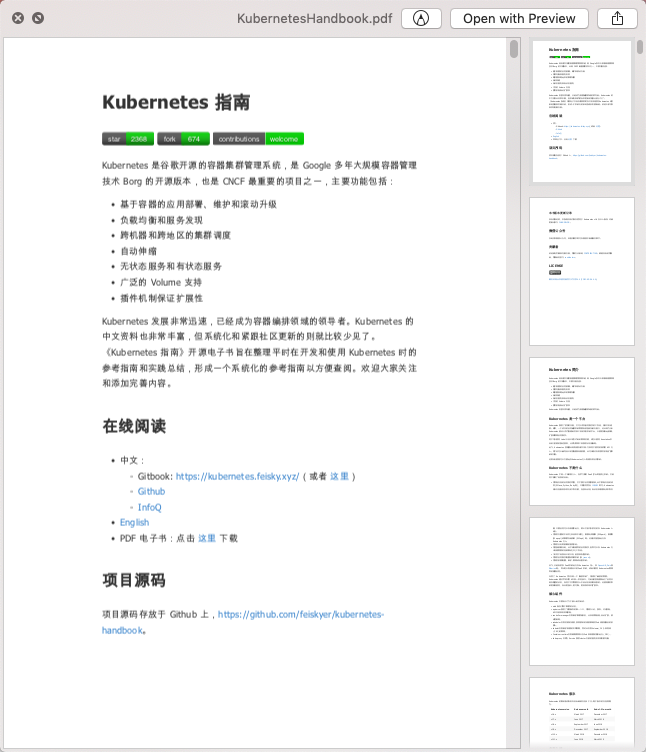
Task: Open the github.com/feiskyer/kubernetes-handbook link
Action: click(301, 614)
